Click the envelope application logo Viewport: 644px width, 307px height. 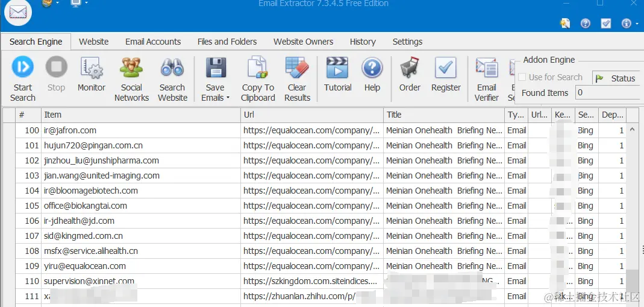(x=18, y=13)
